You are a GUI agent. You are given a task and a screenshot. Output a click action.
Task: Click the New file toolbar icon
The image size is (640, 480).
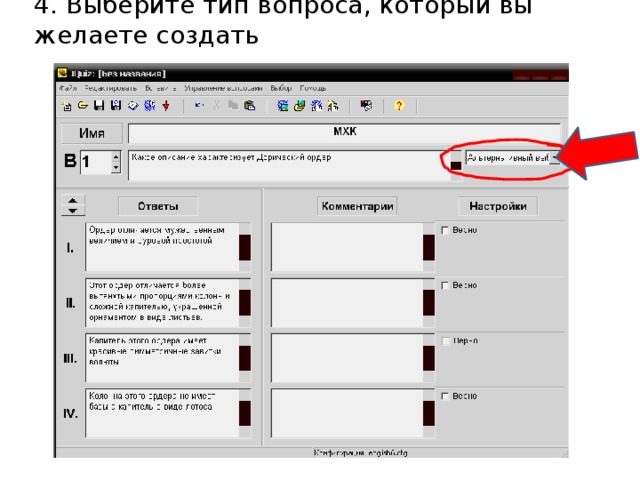[x=66, y=106]
